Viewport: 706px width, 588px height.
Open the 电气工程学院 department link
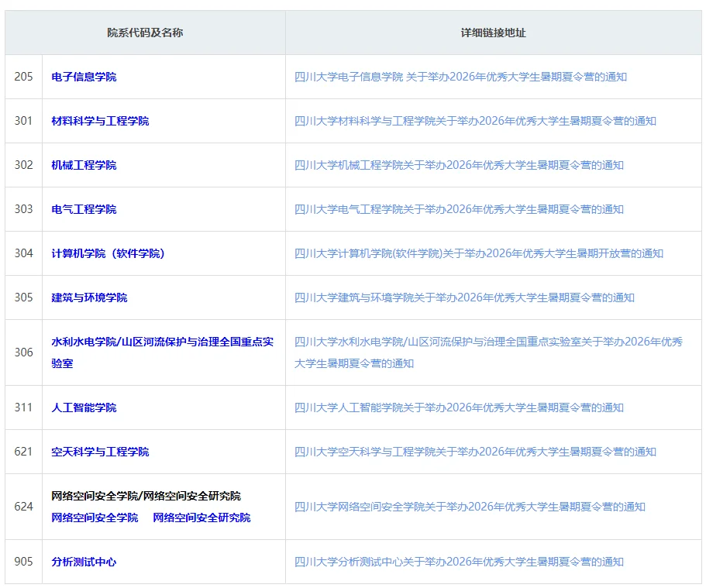(x=84, y=209)
